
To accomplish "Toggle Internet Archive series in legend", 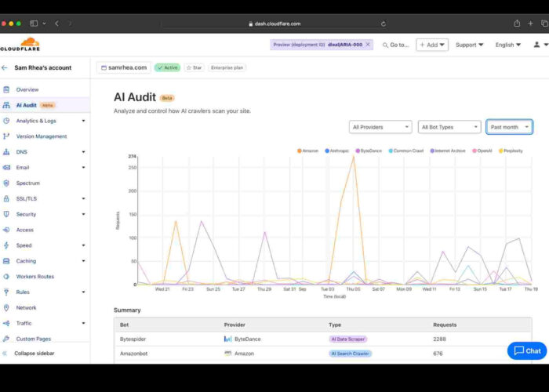I will point(448,151).
